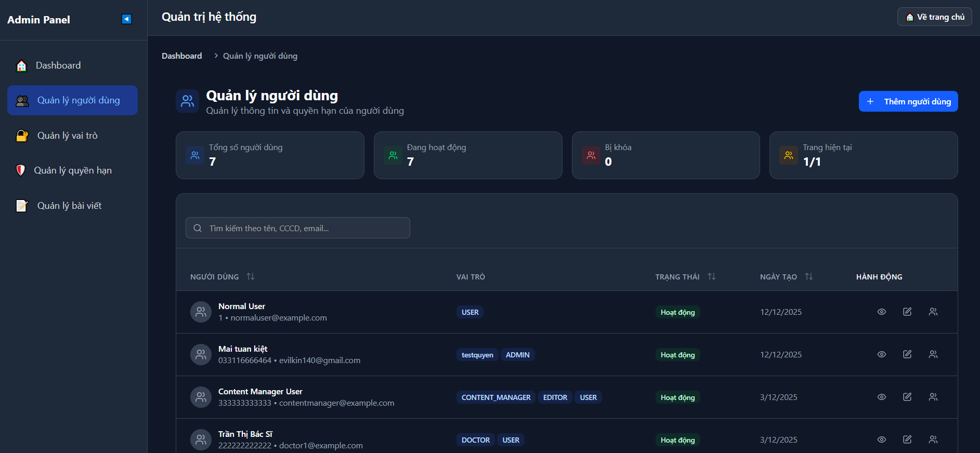Go to Quản lý quyền hạn page
This screenshot has height=453, width=980.
[72, 170]
